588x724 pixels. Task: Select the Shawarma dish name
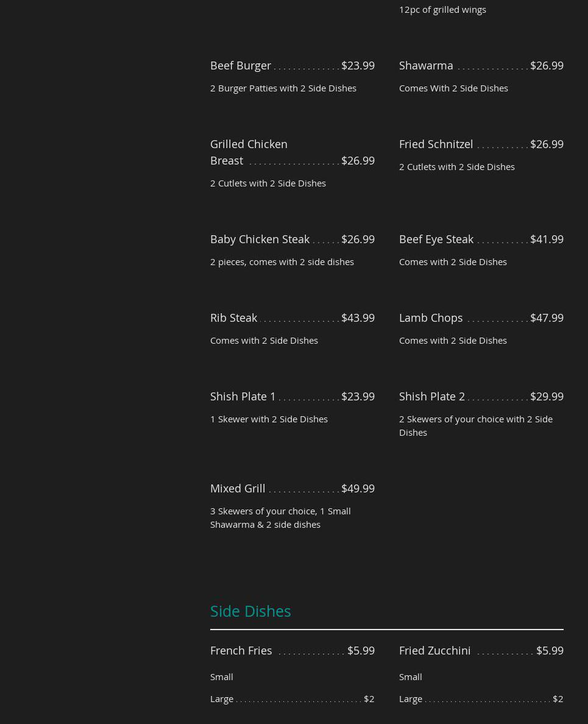coord(426,65)
